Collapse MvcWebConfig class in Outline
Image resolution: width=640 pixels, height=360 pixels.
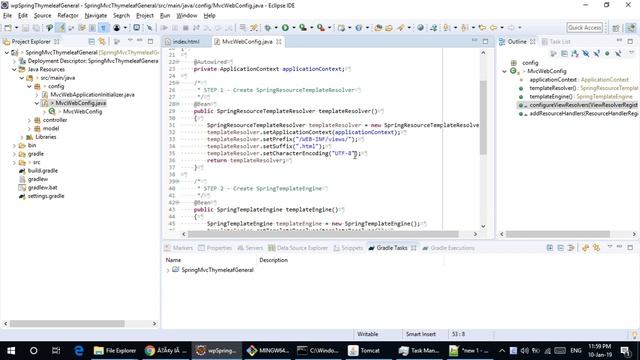(x=504, y=71)
